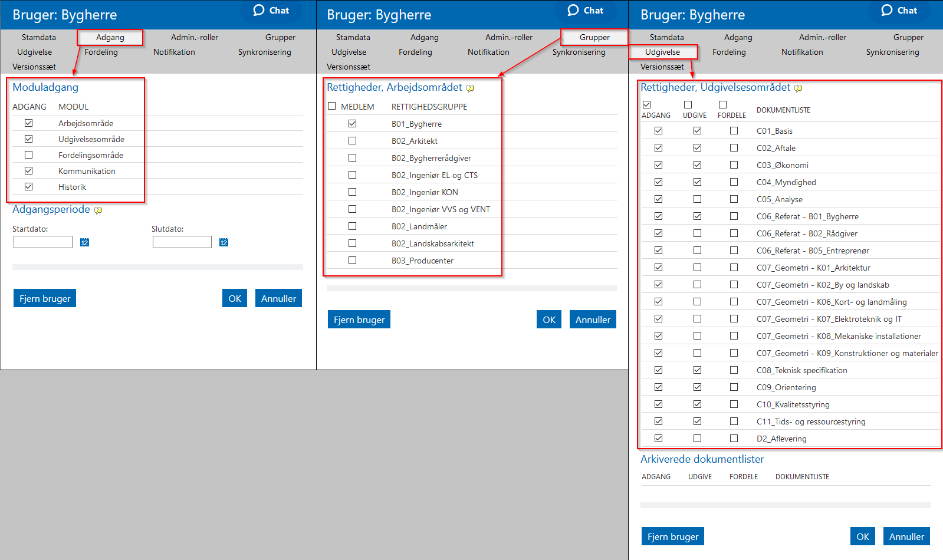Click help icon next to Rettigheder, Udgivelsesområdet
Screen dimensions: 943x560
pos(798,88)
